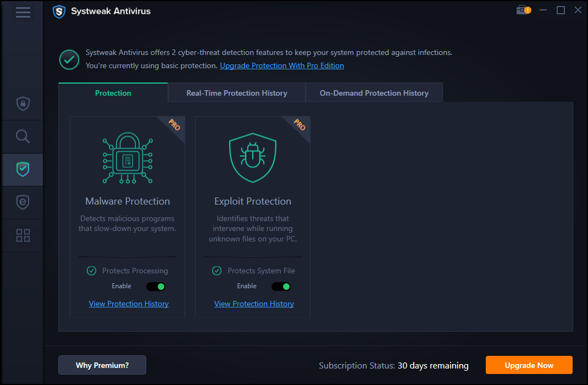Image resolution: width=588 pixels, height=385 pixels.
Task: Select the checkmark shield protection sidebar icon
Action: (23, 169)
